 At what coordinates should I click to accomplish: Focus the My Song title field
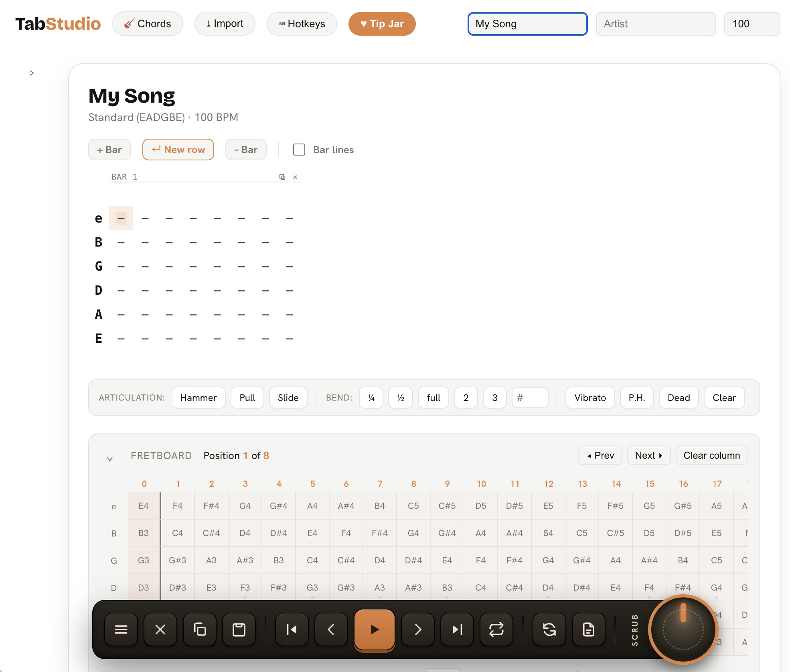(x=528, y=24)
